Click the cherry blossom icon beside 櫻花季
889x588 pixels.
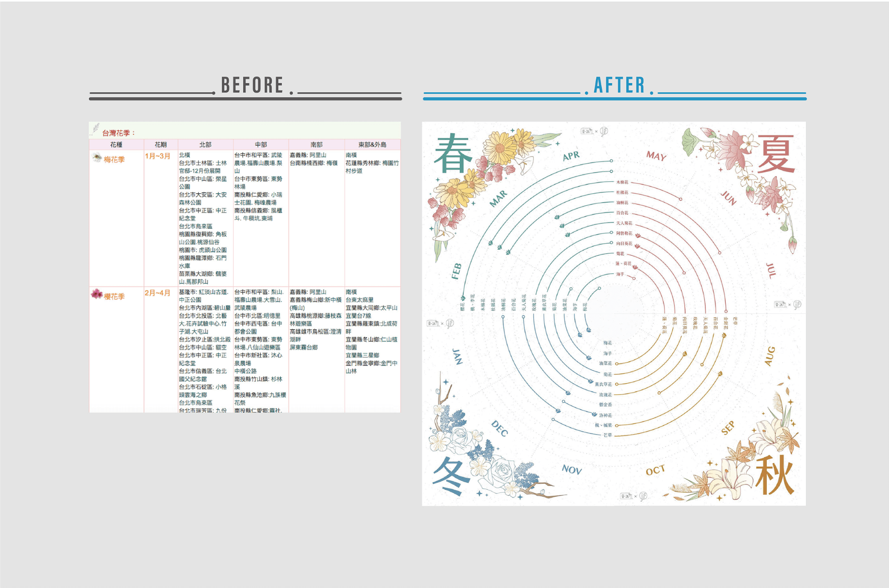96,294
